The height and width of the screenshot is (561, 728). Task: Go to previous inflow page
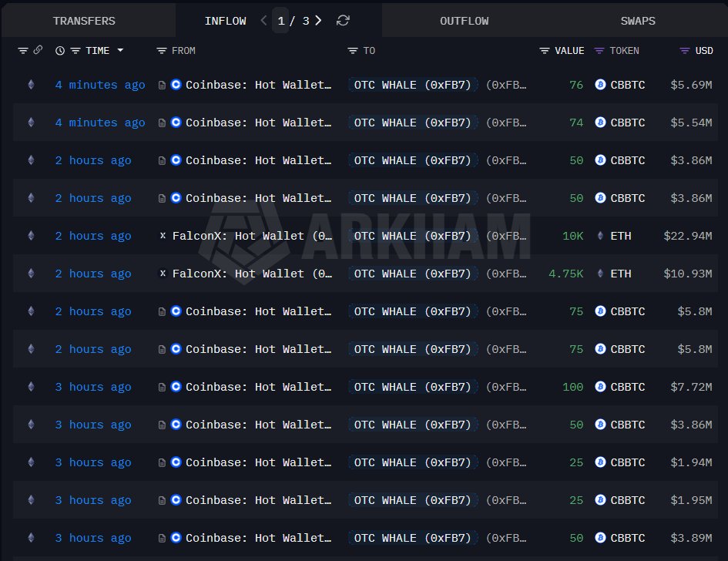coord(264,21)
